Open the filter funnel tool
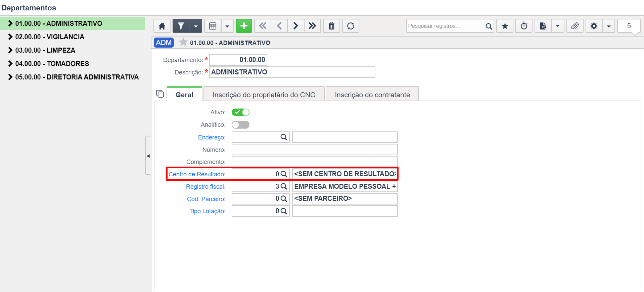Image resolution: width=644 pixels, height=292 pixels. pyautogui.click(x=181, y=26)
